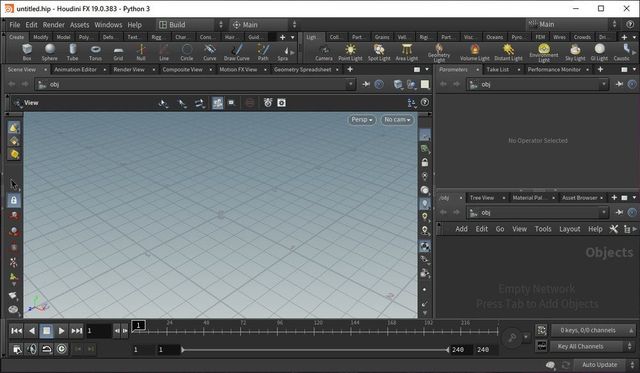Switch to the Geometry Spreadsheet tab
The width and height of the screenshot is (640, 373).
click(x=303, y=69)
